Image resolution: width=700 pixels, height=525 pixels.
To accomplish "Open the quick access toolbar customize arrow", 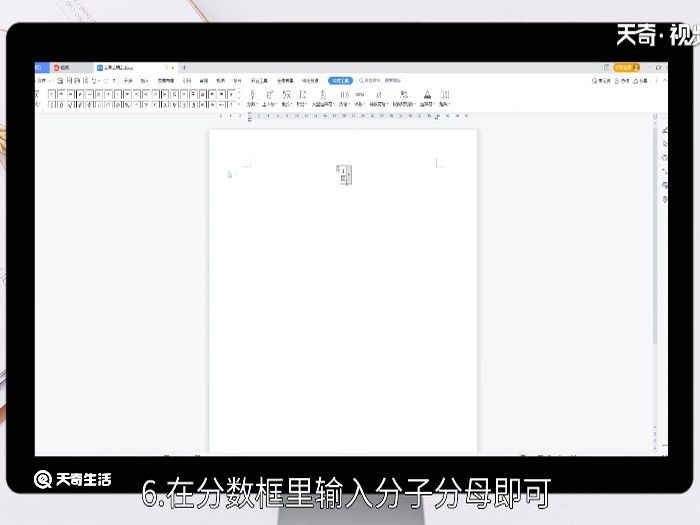I will [x=114, y=81].
